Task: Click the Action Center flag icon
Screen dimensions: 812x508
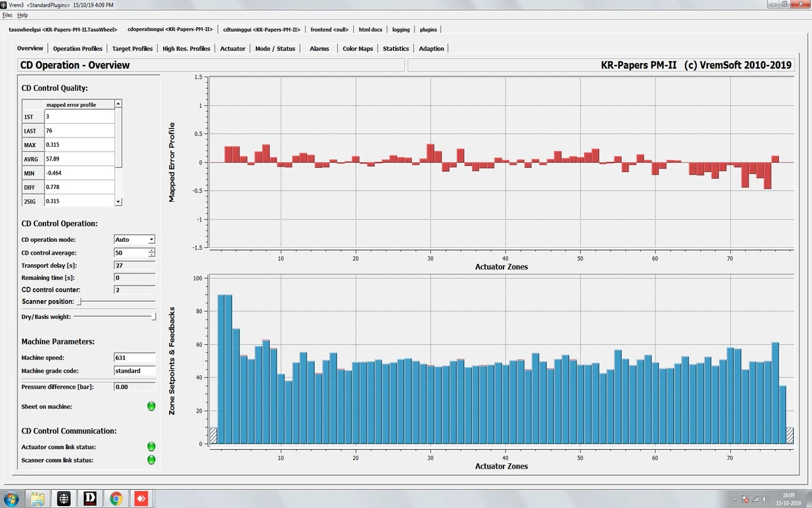Action: 745,499
